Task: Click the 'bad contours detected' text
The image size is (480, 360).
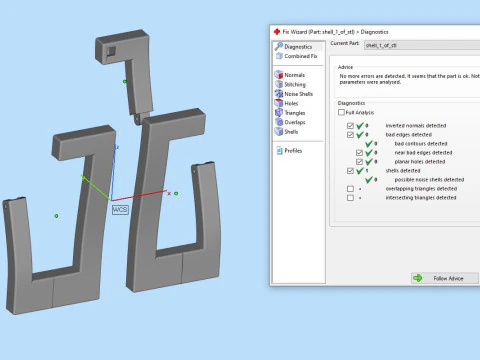Action: point(421,144)
